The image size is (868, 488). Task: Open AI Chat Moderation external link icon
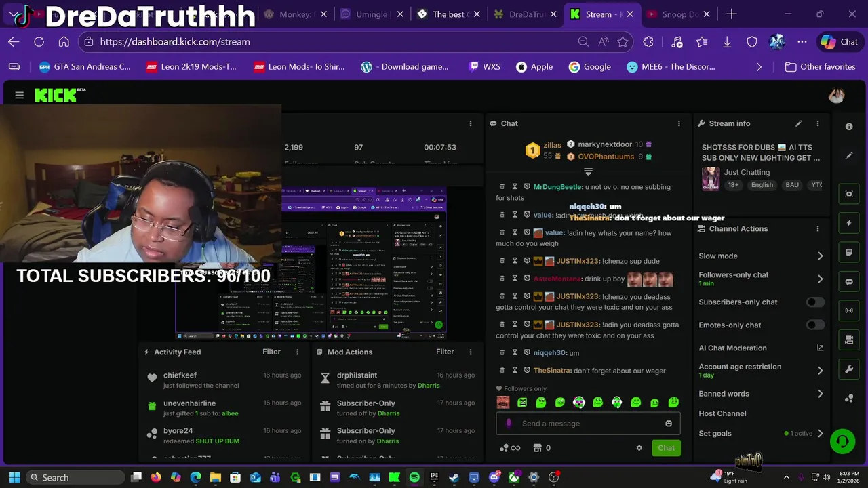(x=820, y=348)
